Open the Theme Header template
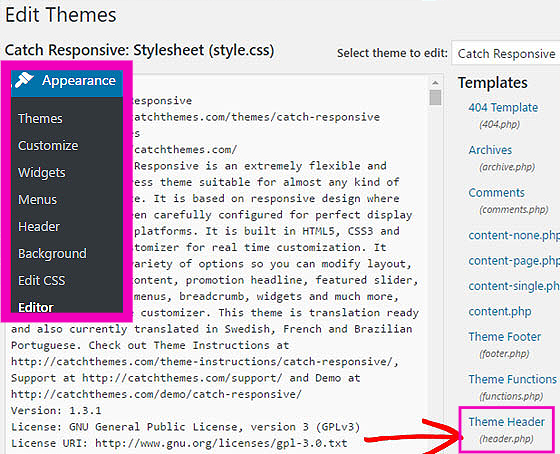 pyautogui.click(x=507, y=422)
